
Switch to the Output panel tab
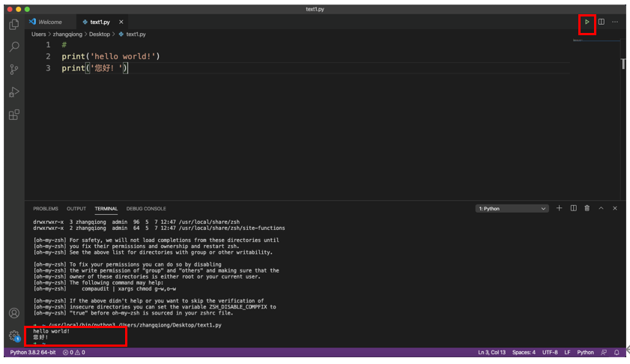point(76,208)
